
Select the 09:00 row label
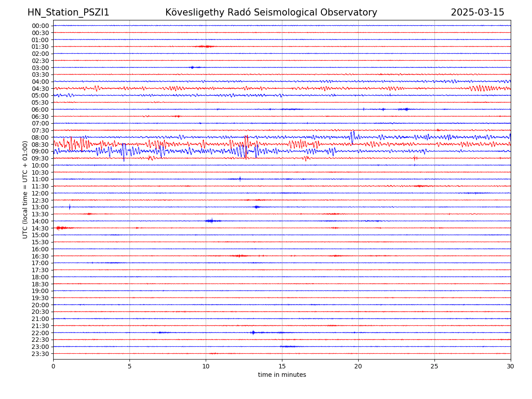tap(40, 151)
